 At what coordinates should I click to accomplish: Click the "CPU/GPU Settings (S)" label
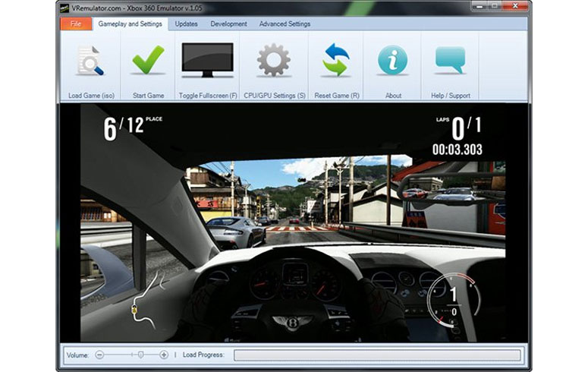tap(275, 96)
